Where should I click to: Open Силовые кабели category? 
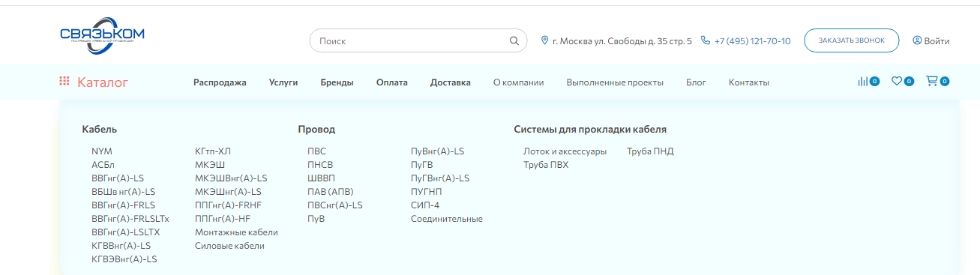click(229, 245)
